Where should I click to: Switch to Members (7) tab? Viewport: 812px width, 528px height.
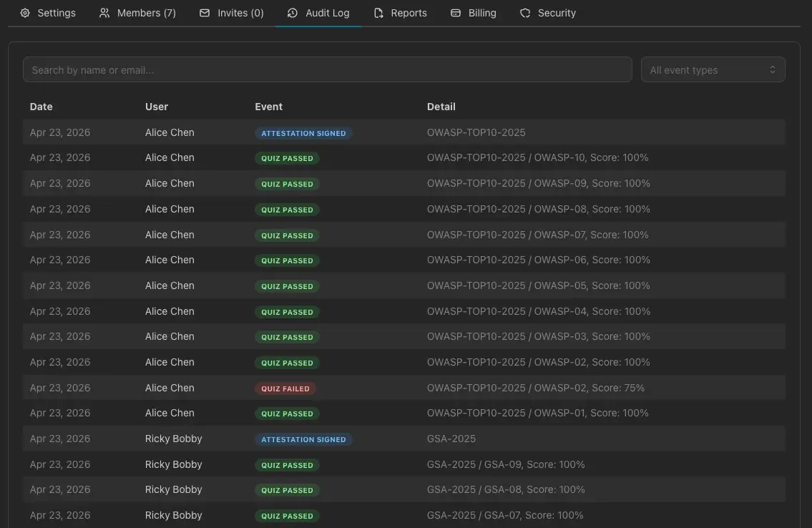pos(138,13)
